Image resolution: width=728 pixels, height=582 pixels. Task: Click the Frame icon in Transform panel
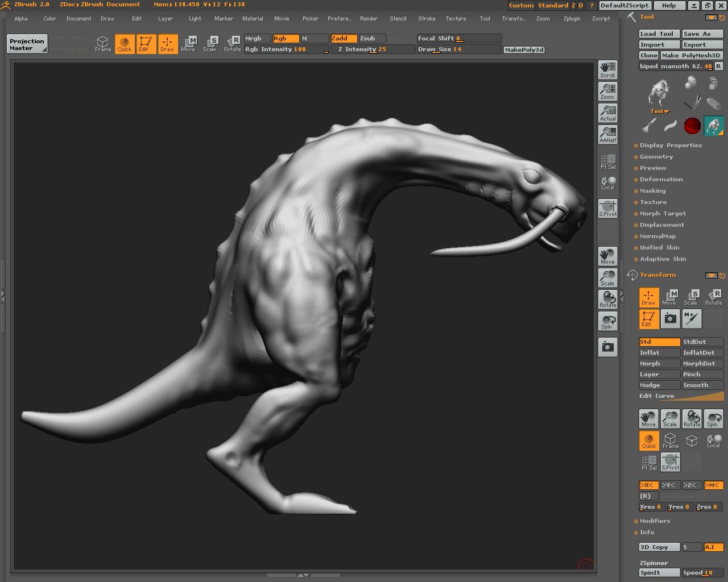tap(670, 440)
